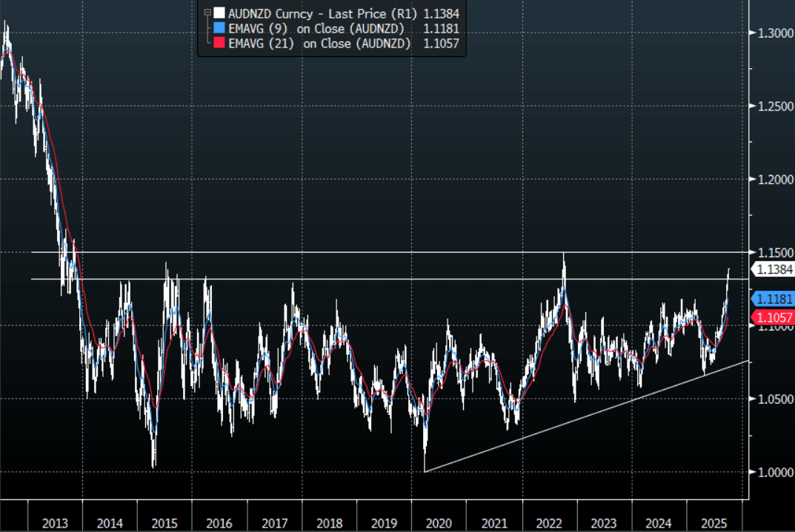
Task: Select the rising diagonal trendline from 2020 low
Action: [x=587, y=416]
